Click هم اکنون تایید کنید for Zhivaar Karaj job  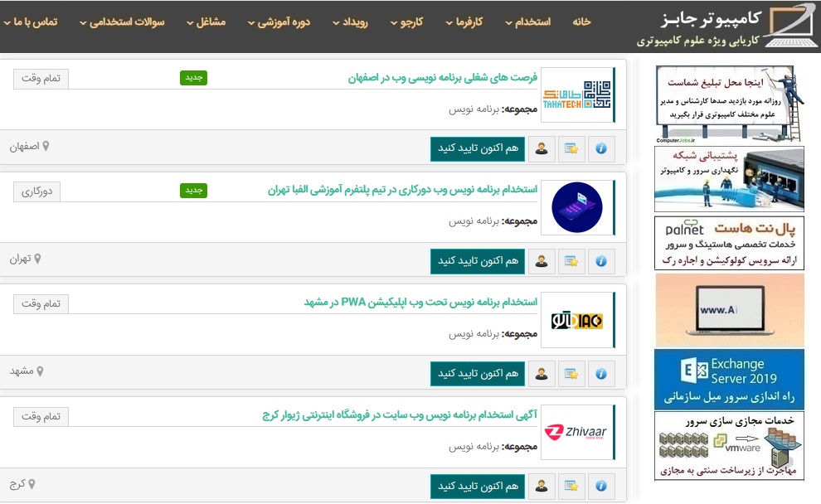[478, 487]
